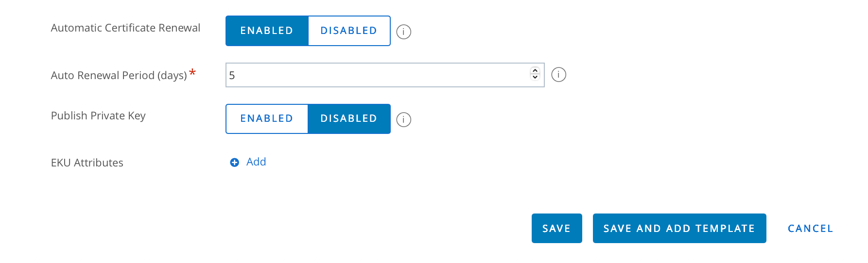This screenshot has width=868, height=263.
Task: Click the Publish Private Key label
Action: point(98,116)
